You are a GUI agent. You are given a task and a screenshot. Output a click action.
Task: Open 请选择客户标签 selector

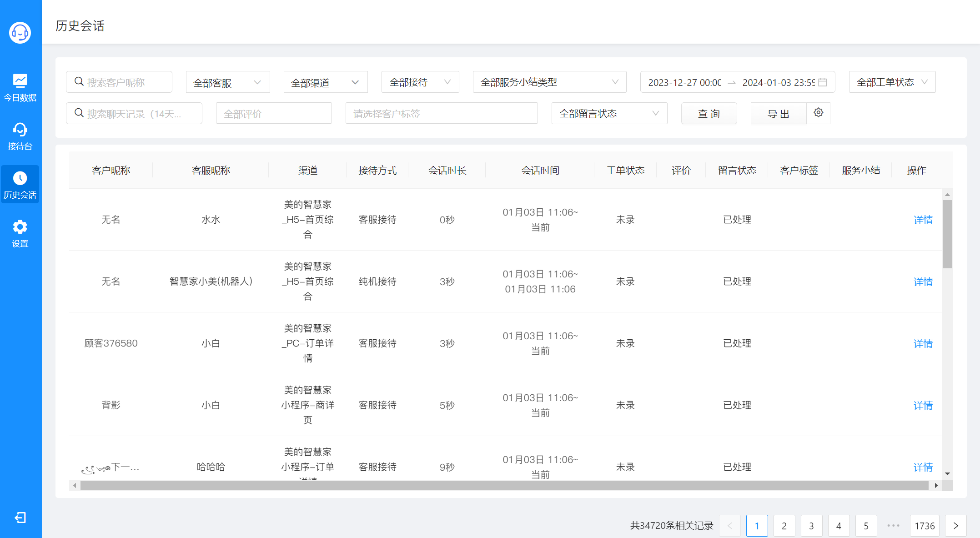[x=442, y=113]
